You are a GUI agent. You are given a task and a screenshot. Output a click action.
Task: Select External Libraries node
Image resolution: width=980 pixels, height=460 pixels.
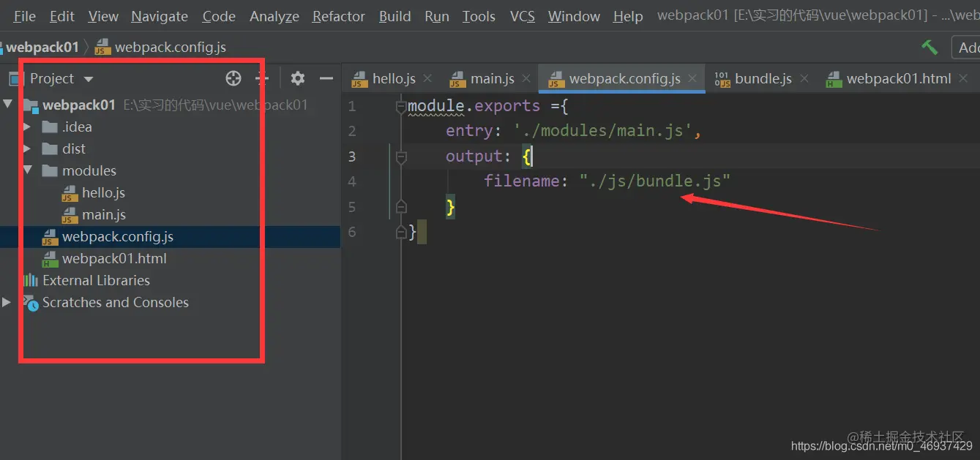[96, 280]
